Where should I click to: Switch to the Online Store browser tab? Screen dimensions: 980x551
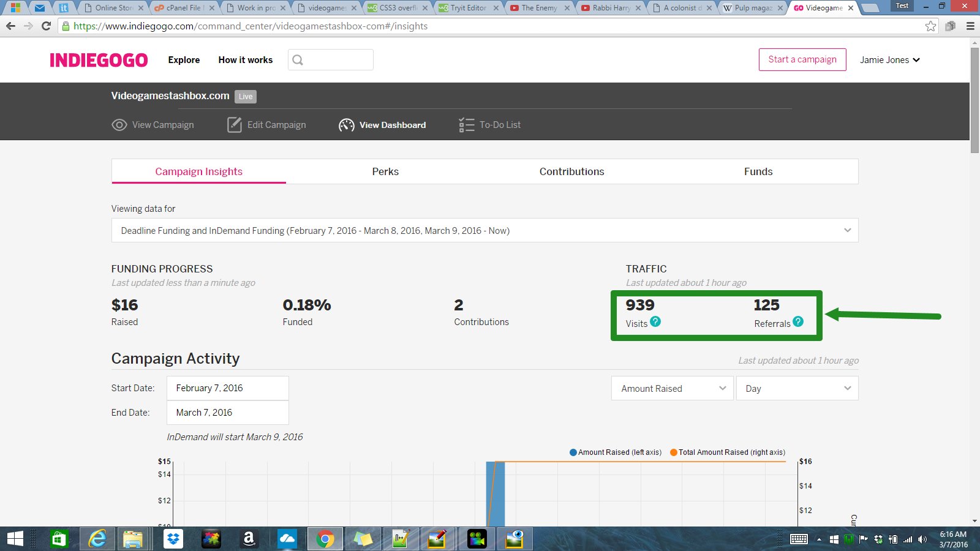coord(113,8)
